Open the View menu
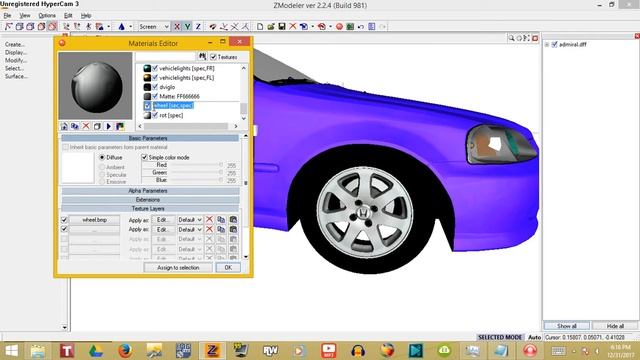Viewport: 640px width, 360px height. click(x=25, y=16)
